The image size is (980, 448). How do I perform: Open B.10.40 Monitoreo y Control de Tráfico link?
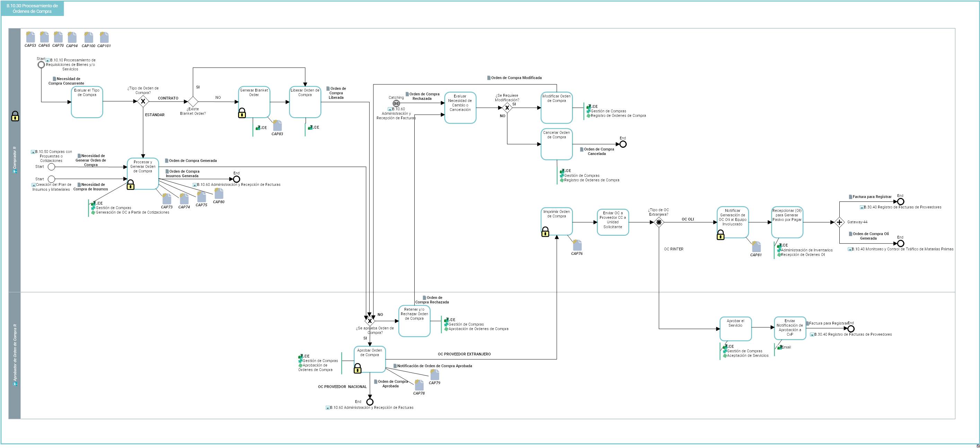pyautogui.click(x=900, y=249)
